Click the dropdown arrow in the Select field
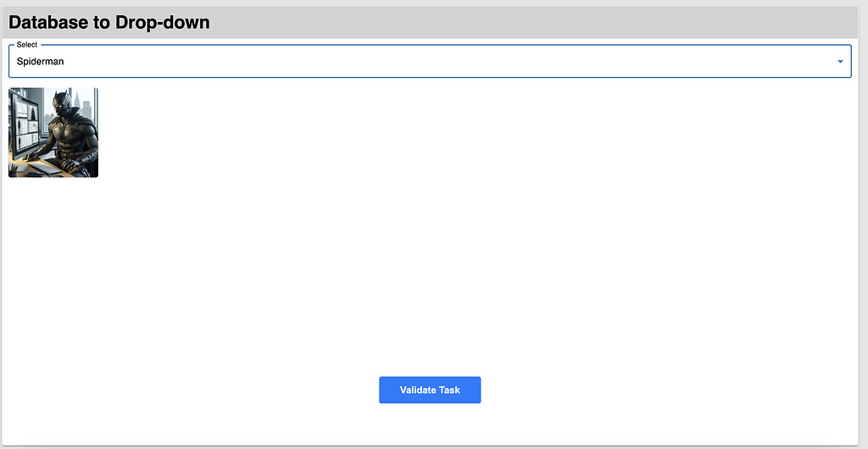Image resolution: width=868 pixels, height=449 pixels. tap(840, 62)
